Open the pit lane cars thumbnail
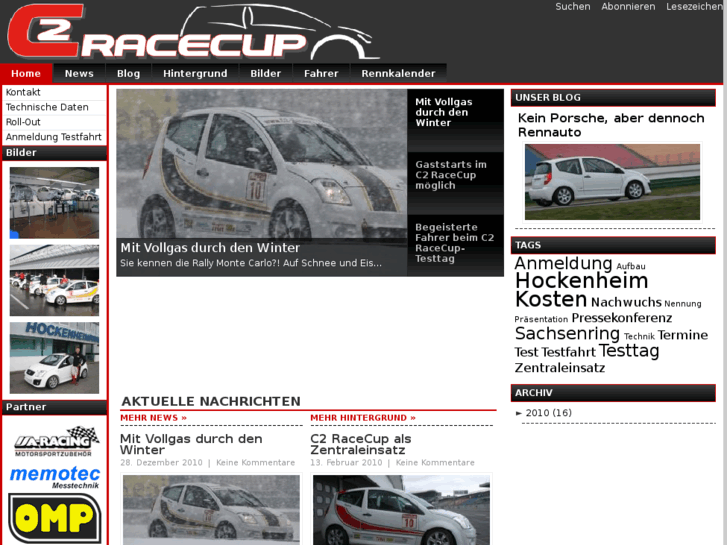The image size is (727, 545). point(54,280)
